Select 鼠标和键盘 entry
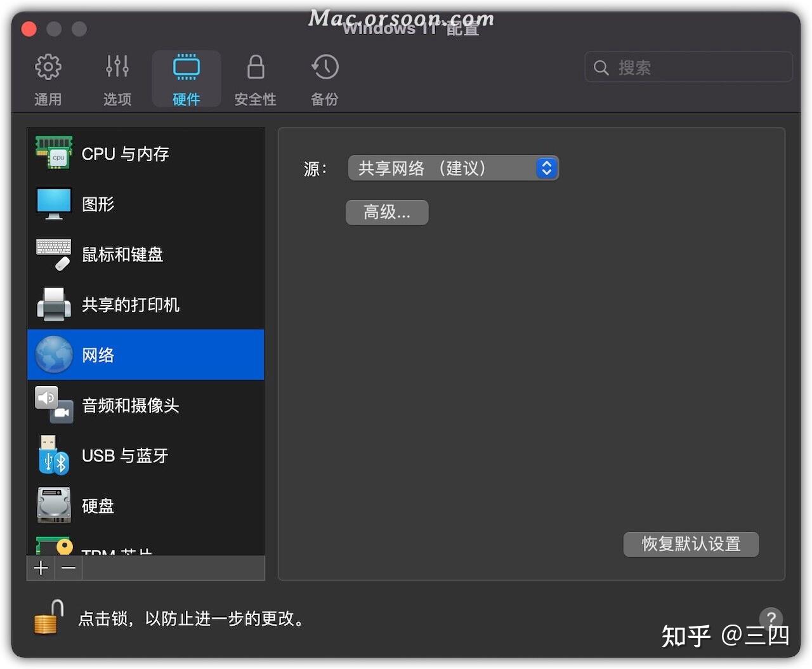The width and height of the screenshot is (812, 669). [146, 254]
